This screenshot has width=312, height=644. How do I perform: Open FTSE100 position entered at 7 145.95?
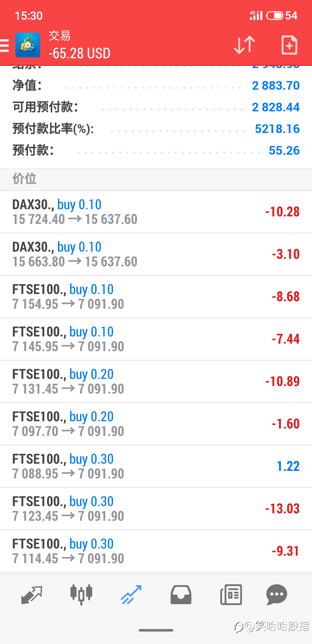tap(156, 339)
